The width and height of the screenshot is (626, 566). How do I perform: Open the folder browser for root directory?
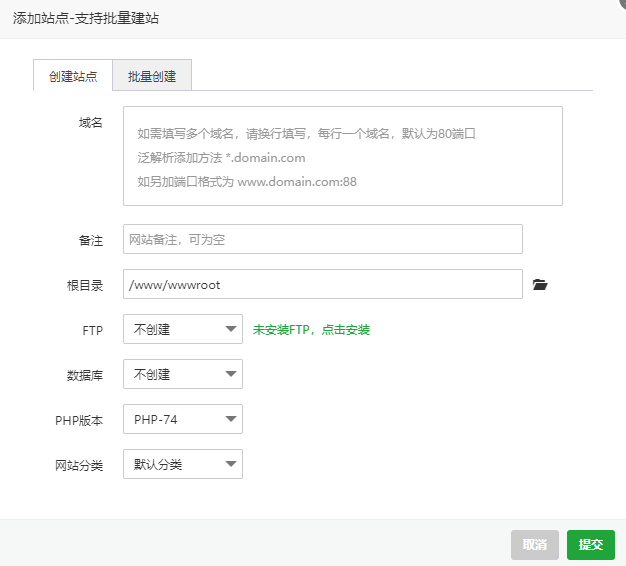click(540, 285)
